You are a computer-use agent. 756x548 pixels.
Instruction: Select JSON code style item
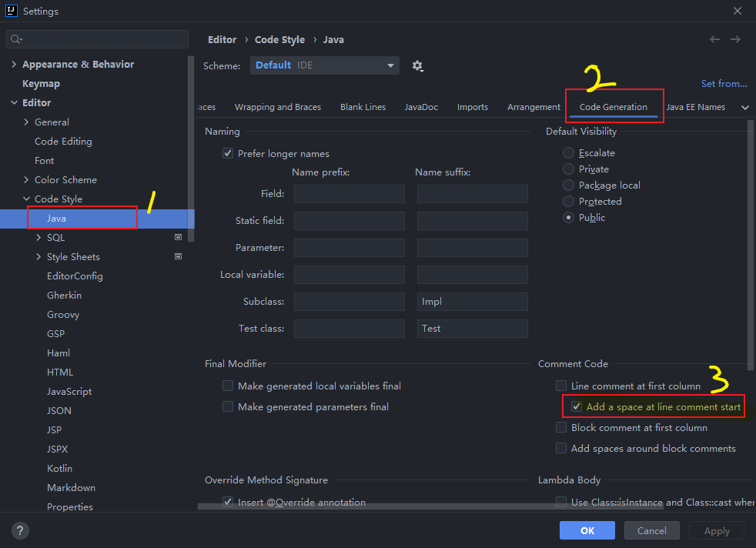[x=59, y=411]
